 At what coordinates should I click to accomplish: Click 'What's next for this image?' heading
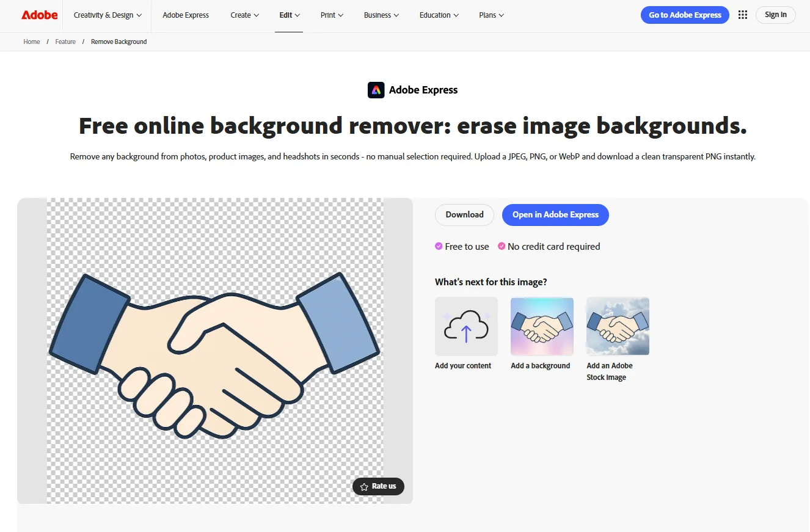pyautogui.click(x=491, y=282)
